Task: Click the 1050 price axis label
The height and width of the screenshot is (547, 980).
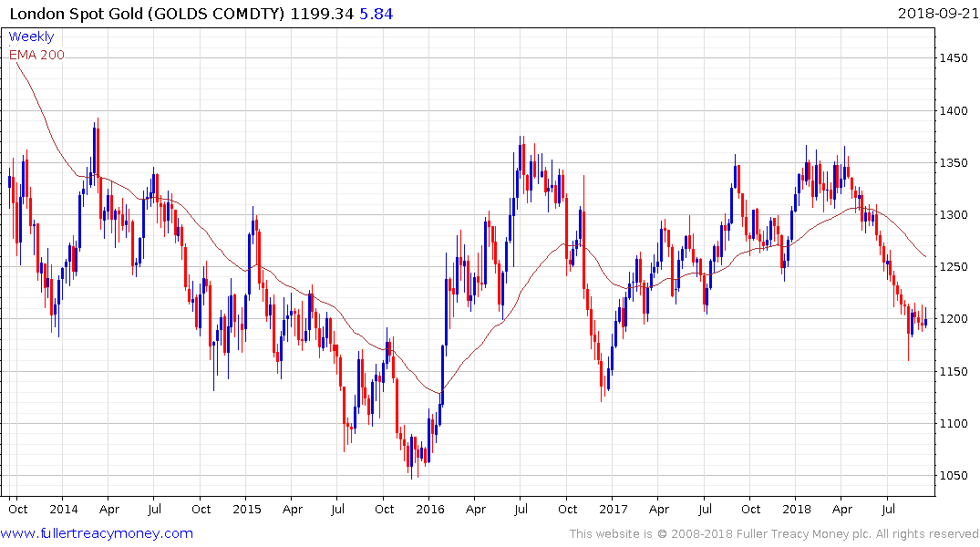Action: pyautogui.click(x=954, y=475)
